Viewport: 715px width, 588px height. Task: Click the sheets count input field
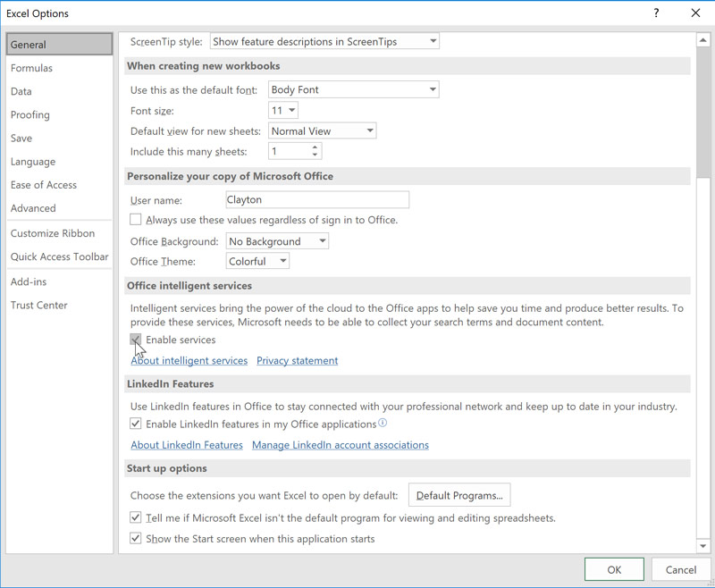click(290, 151)
